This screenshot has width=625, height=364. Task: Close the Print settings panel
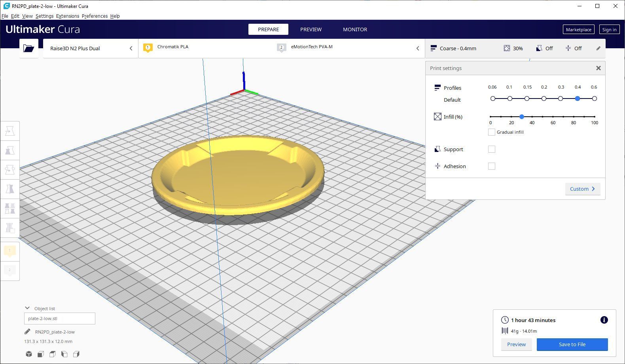[598, 68]
